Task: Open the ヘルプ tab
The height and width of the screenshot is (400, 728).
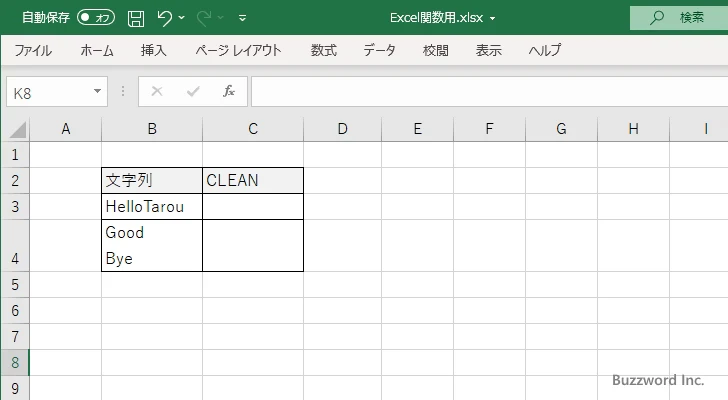Action: click(x=545, y=50)
